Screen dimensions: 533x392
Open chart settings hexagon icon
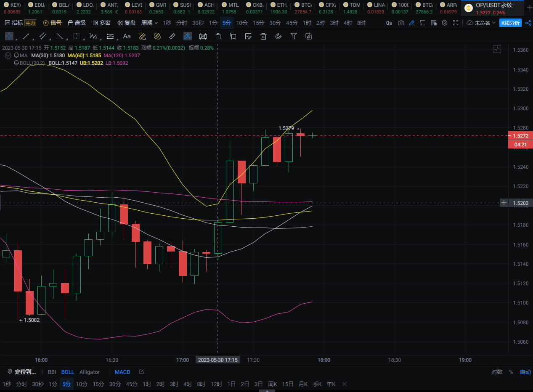444,23
